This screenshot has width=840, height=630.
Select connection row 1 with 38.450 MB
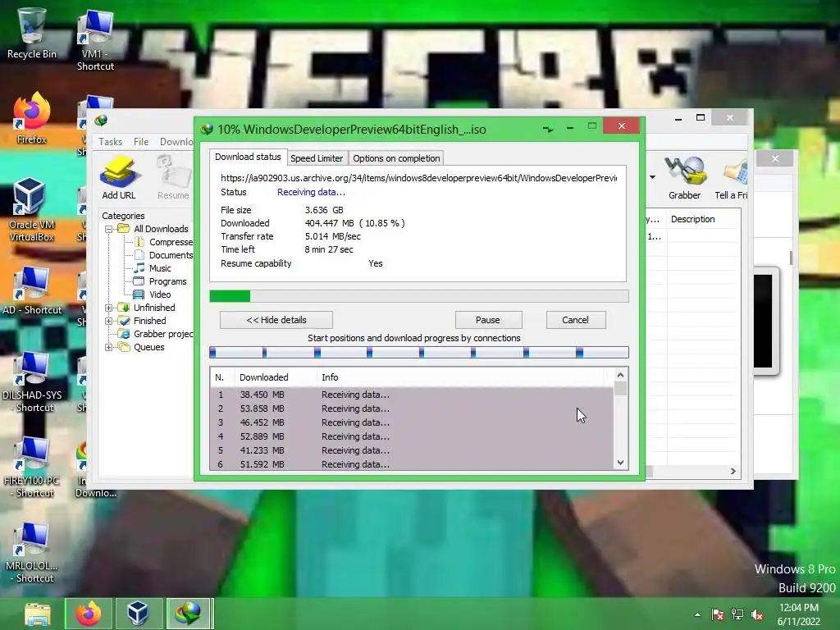pyautogui.click(x=412, y=395)
